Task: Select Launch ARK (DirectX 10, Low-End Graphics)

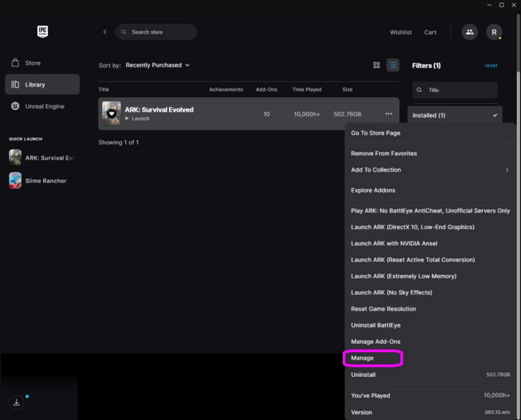Action: (x=430, y=227)
